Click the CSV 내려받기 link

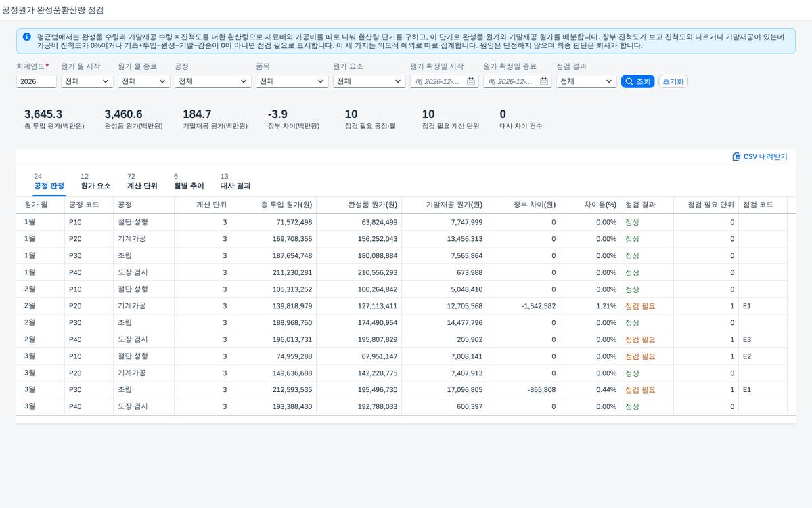coord(760,156)
